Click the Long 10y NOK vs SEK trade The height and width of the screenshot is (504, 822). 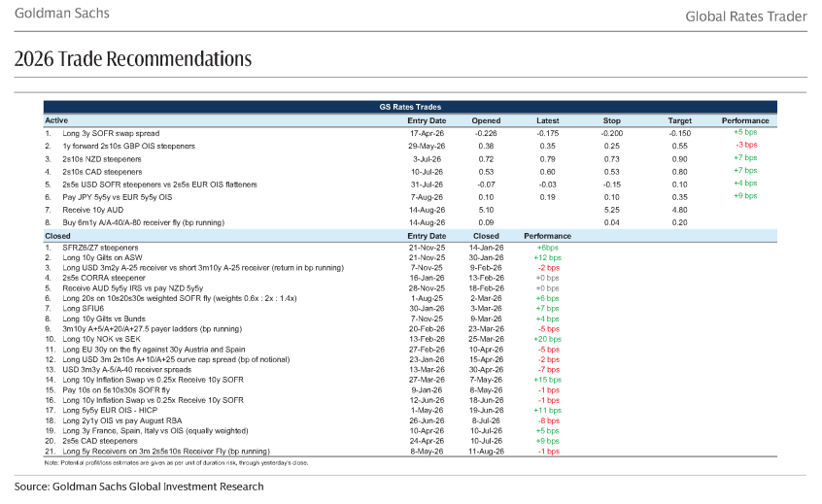click(x=102, y=340)
